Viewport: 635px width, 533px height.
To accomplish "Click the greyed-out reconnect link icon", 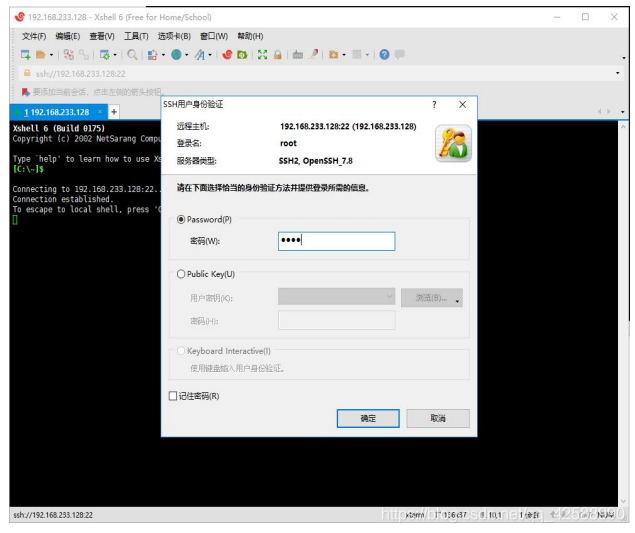I will click(x=84, y=55).
